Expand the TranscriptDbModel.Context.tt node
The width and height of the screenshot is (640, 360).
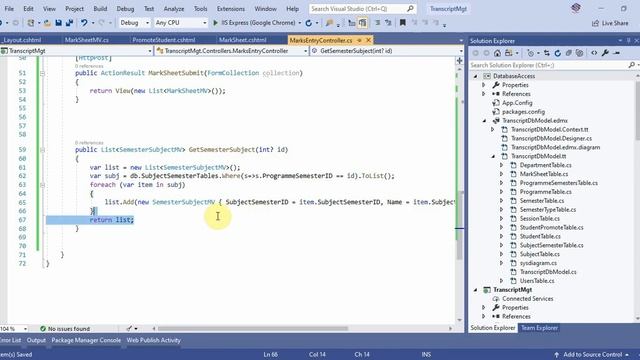click(x=493, y=130)
